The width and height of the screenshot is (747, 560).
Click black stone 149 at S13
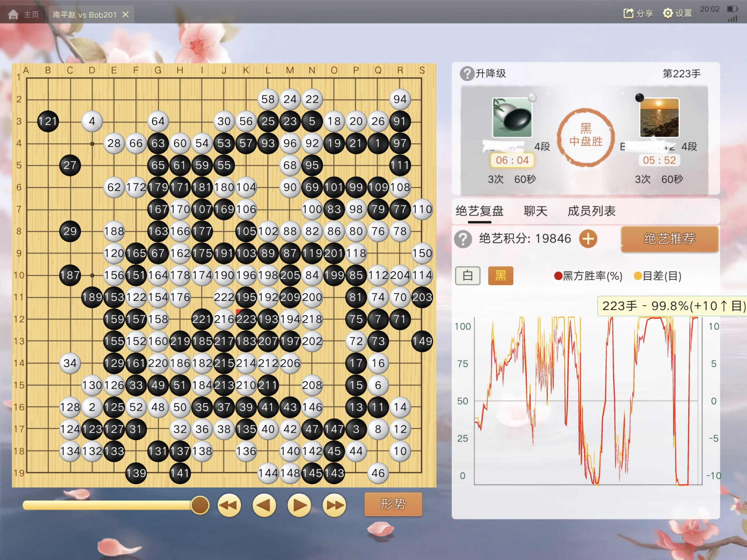[422, 341]
